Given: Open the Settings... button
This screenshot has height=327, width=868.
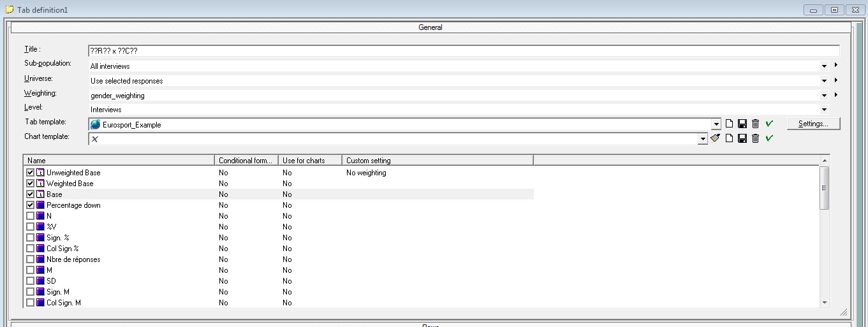Looking at the screenshot, I should [x=813, y=124].
